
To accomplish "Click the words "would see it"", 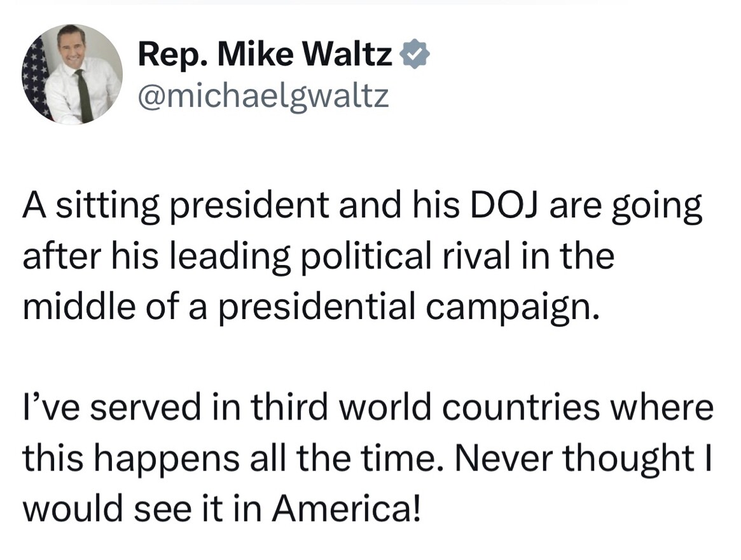I will (x=123, y=510).
